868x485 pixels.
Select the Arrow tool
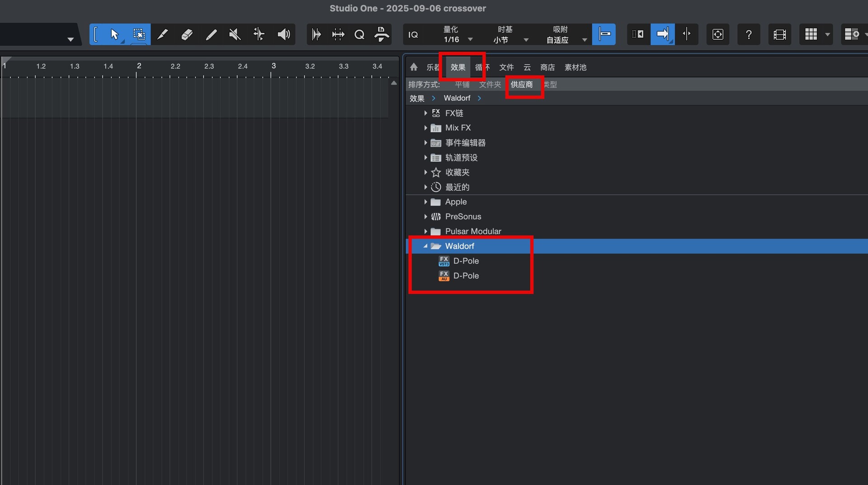pyautogui.click(x=114, y=34)
